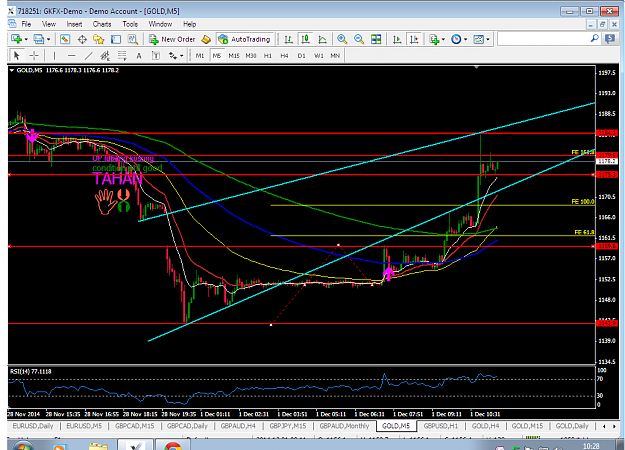Open Chrome from the Windows taskbar
Image resolution: width=625 pixels, height=450 pixels.
pyautogui.click(x=173, y=446)
